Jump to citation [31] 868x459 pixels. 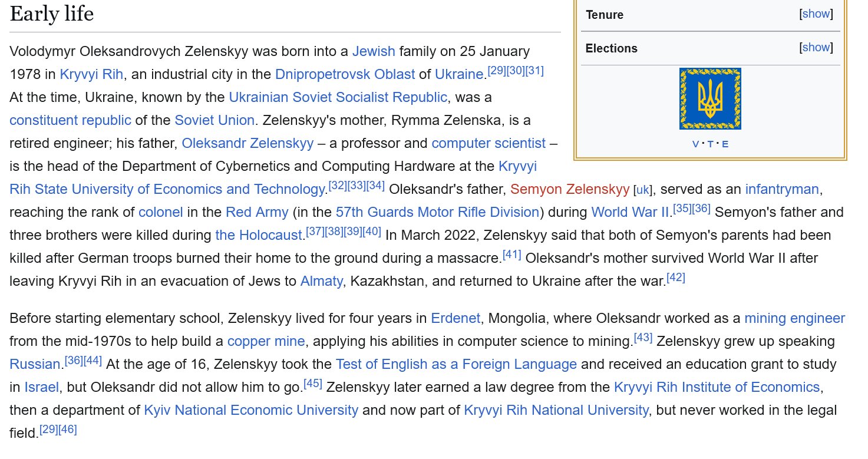[x=534, y=70]
